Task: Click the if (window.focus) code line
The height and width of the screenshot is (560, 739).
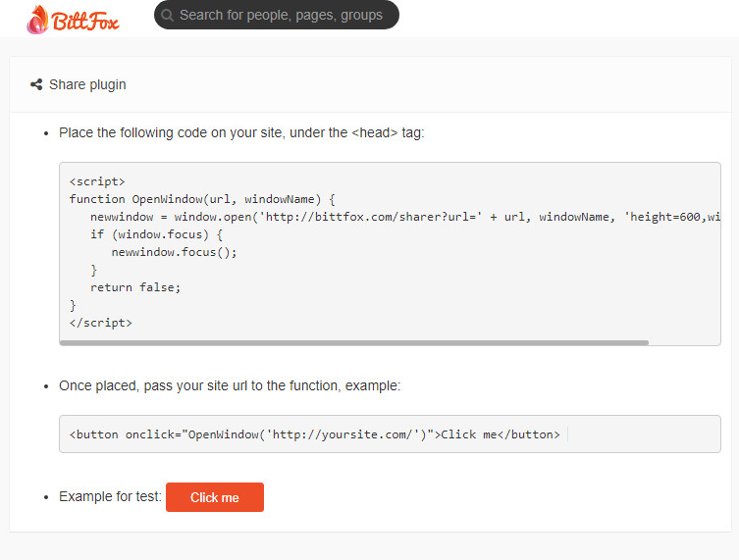Action: [156, 234]
